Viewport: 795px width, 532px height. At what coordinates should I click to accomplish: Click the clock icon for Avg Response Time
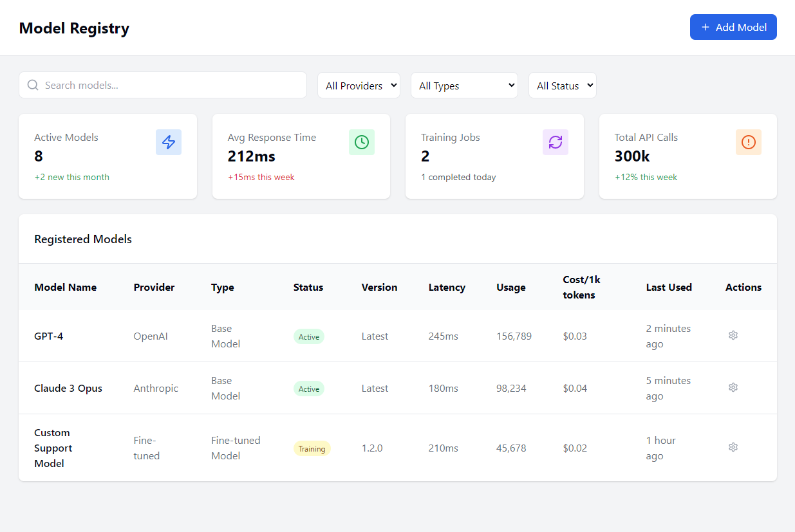[x=362, y=142]
